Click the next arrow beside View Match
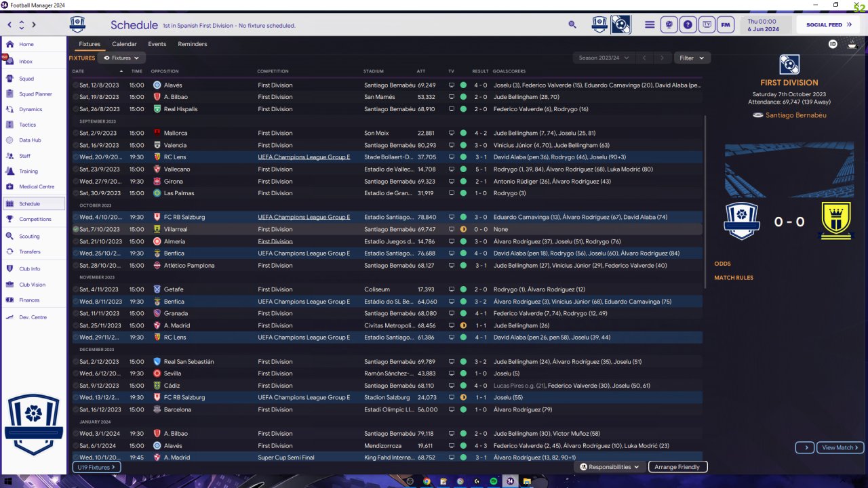 805,447
